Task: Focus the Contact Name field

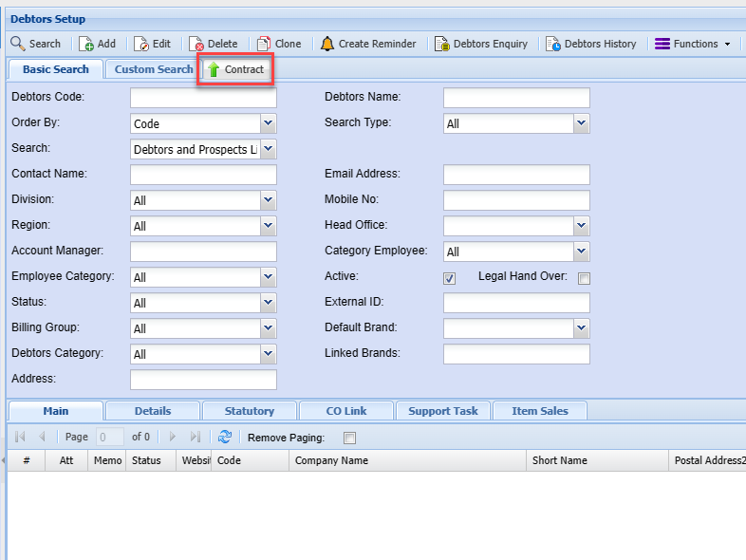Action: pyautogui.click(x=203, y=175)
